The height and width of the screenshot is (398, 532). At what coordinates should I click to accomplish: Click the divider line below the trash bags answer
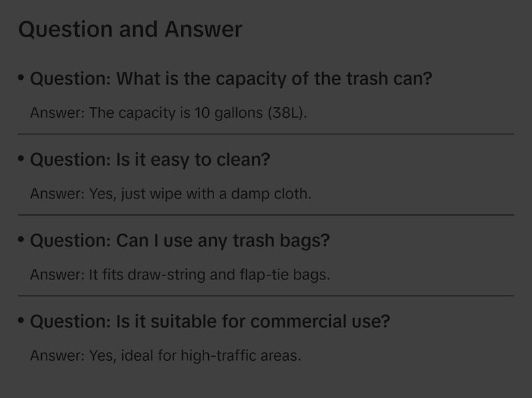[x=266, y=296]
